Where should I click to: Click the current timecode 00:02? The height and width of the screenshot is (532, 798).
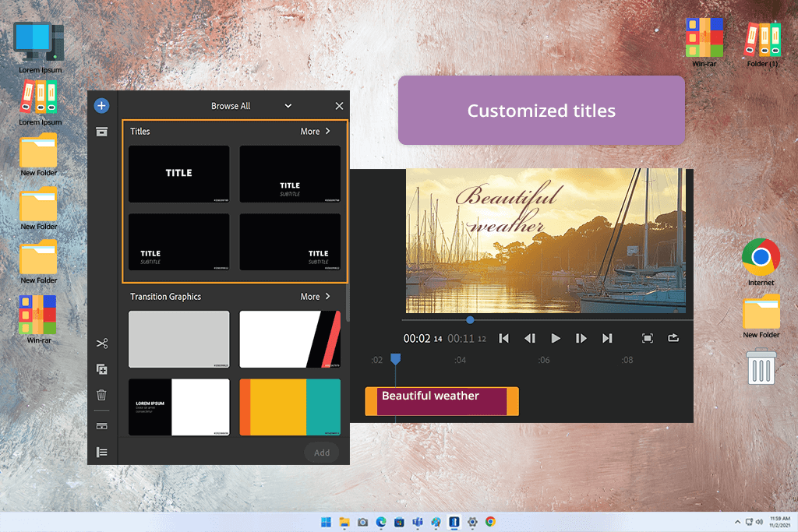(x=422, y=339)
